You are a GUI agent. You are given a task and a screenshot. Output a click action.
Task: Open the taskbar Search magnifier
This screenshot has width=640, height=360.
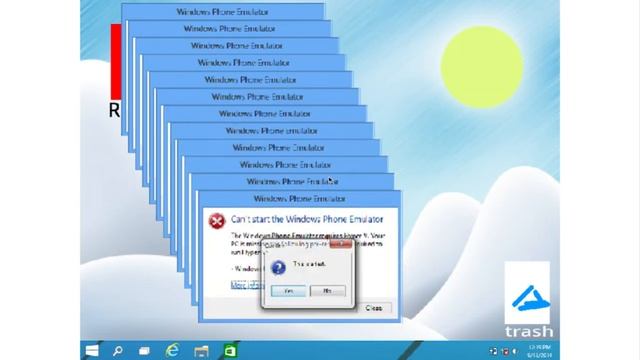point(118,351)
